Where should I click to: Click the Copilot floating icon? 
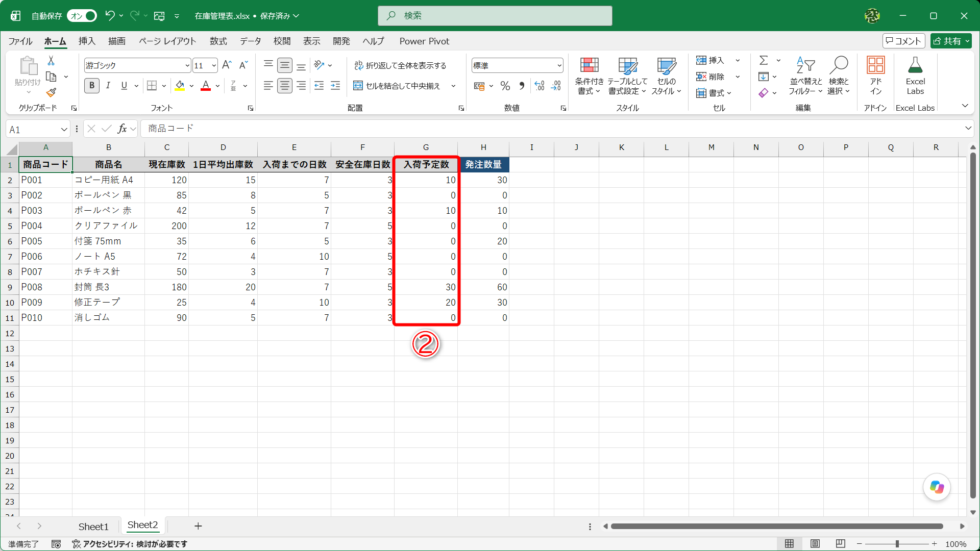[x=937, y=487]
